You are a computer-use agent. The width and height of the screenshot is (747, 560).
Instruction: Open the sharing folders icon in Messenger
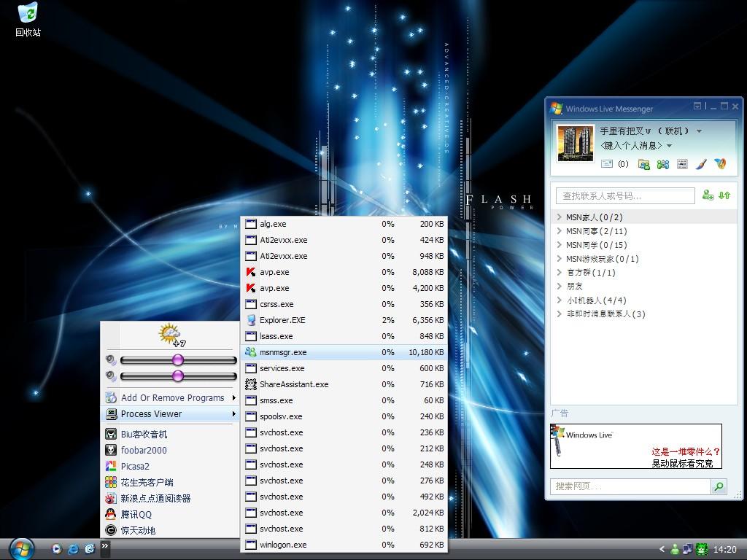(x=644, y=164)
